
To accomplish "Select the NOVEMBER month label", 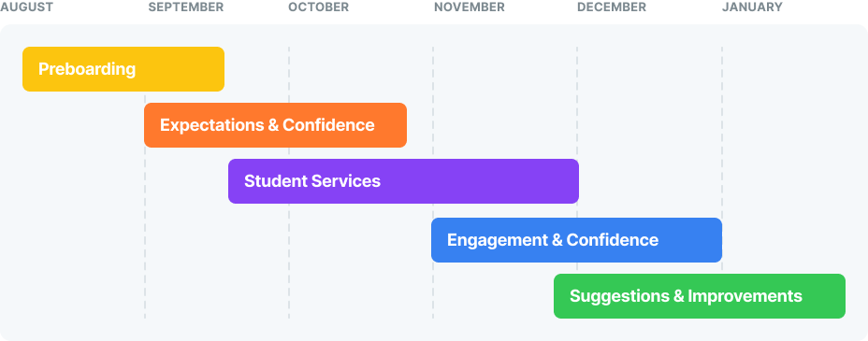I will click(x=470, y=7).
